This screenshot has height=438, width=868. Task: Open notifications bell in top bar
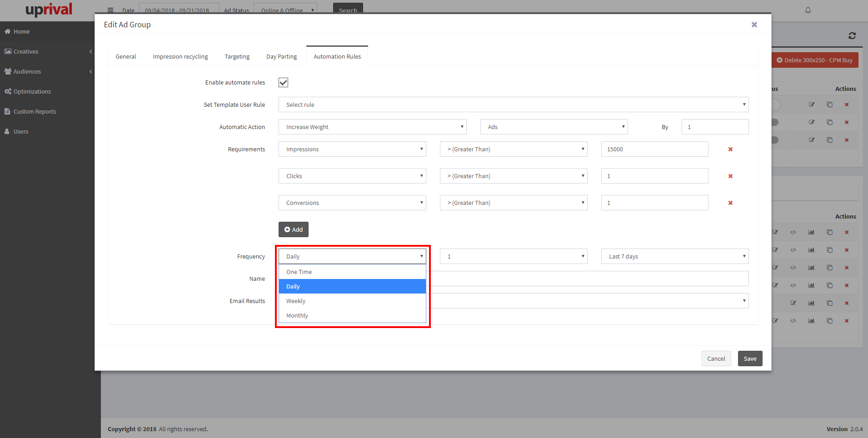click(x=808, y=10)
